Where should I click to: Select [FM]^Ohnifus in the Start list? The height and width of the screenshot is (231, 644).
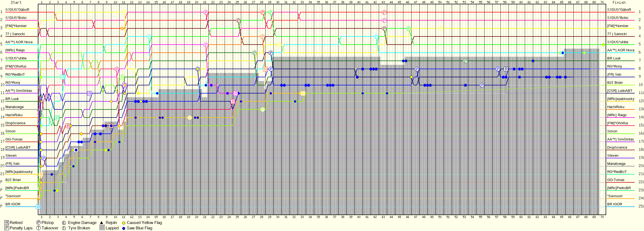pyautogui.click(x=16, y=66)
